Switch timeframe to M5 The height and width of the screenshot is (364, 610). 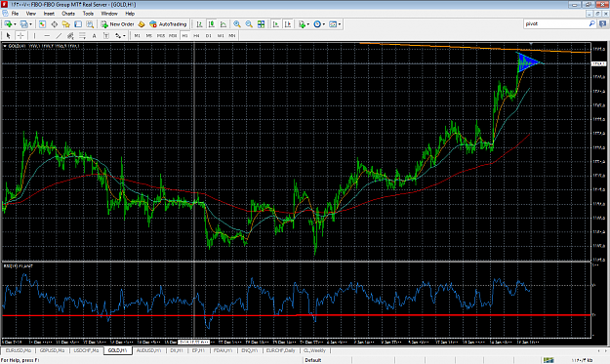pos(149,36)
